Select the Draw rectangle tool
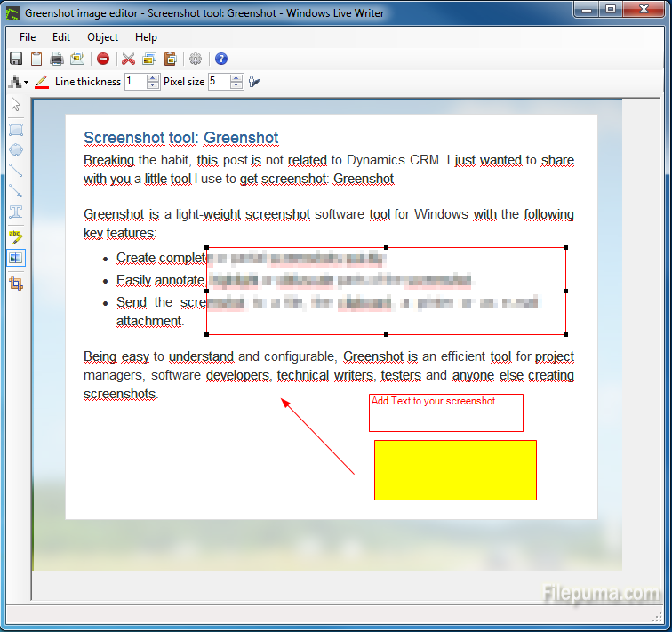Viewport: 672px width, 632px height. [16, 129]
